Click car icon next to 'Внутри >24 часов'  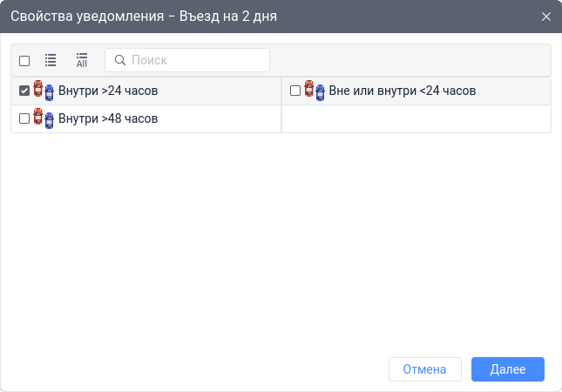click(44, 91)
